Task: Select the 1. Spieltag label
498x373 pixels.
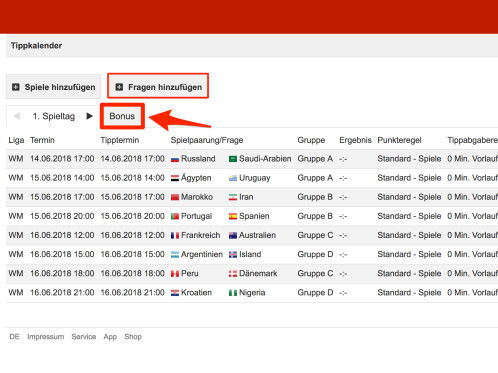Action: pos(54,116)
